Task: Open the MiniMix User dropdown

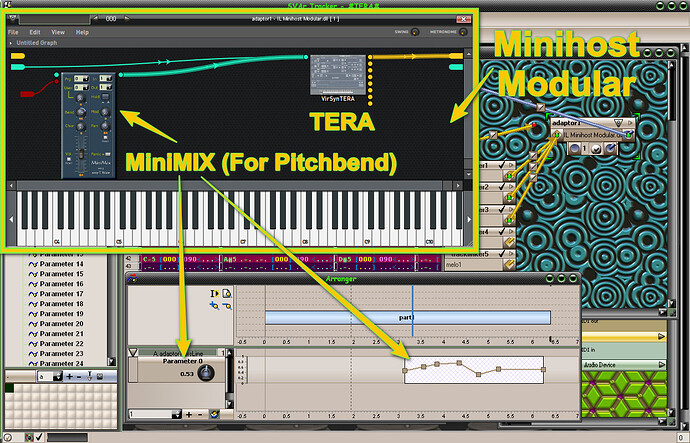Action: [81, 88]
